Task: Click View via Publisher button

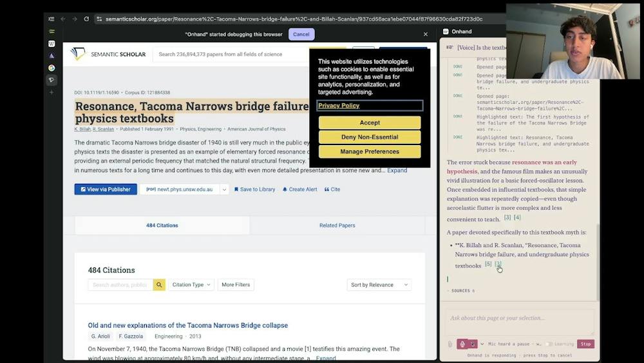Action: [106, 189]
